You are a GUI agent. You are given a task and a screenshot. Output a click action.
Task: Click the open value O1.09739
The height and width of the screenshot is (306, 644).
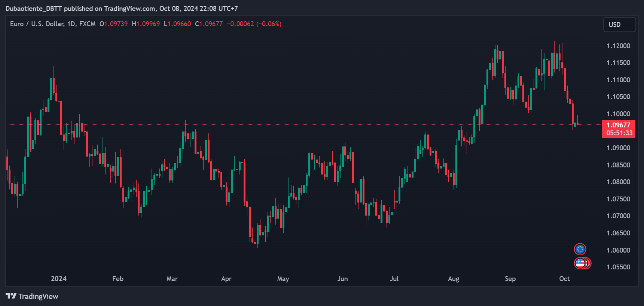113,24
